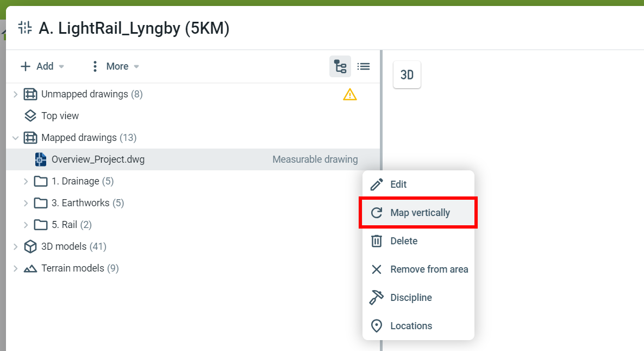Viewport: 644px width, 351px height.
Task: Click the 1. Drainage folder icon
Action: [x=41, y=181]
